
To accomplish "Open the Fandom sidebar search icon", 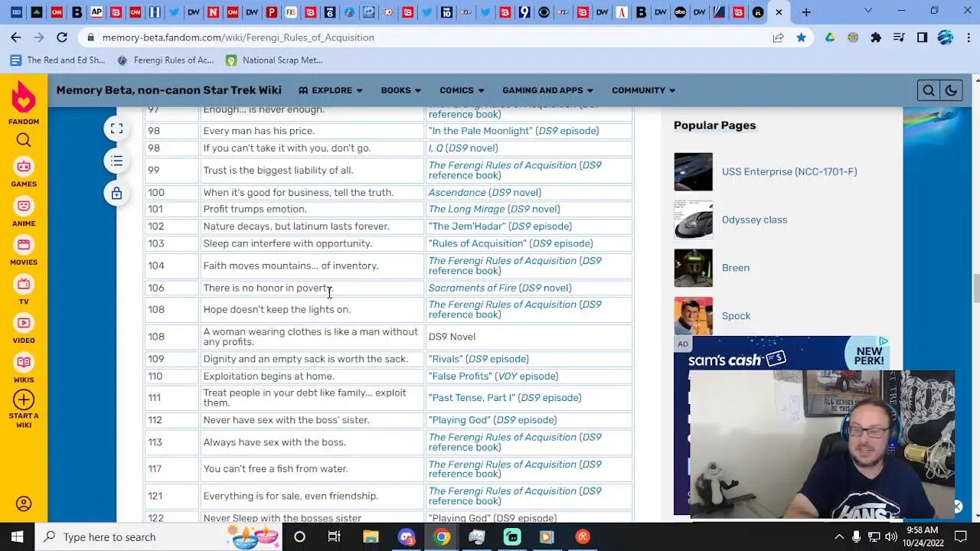I will (x=24, y=140).
